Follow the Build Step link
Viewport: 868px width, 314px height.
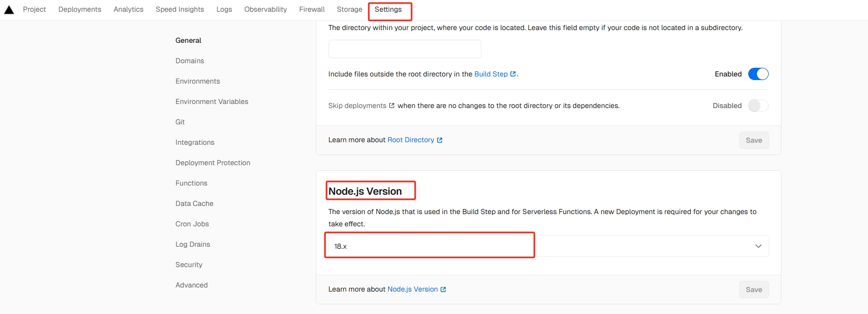coord(491,74)
